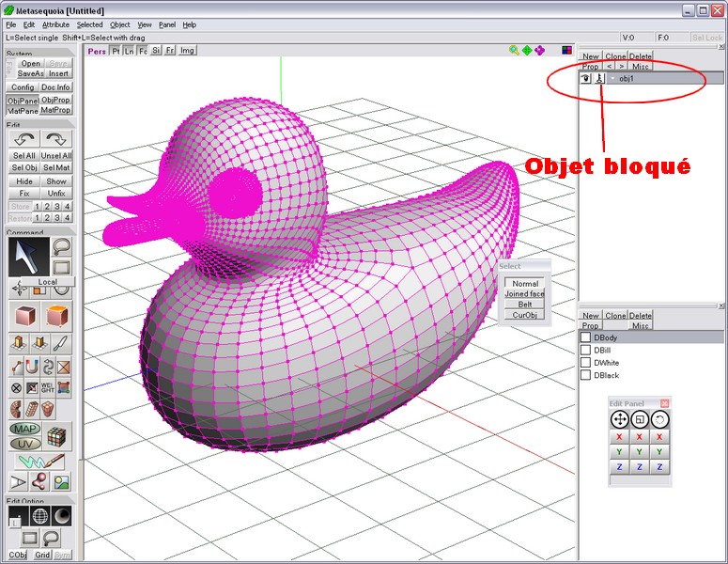Activate the Knife tool

(62, 342)
